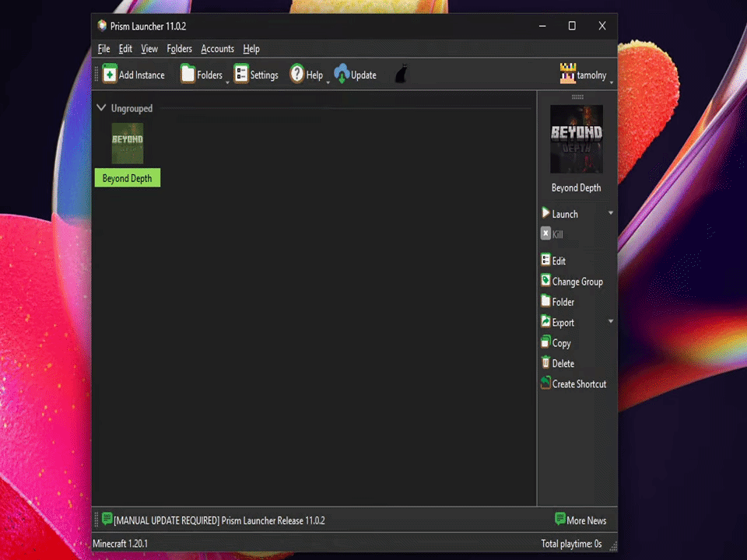The height and width of the screenshot is (560, 747).
Task: Expand the Export dropdown arrow
Action: coord(611,321)
